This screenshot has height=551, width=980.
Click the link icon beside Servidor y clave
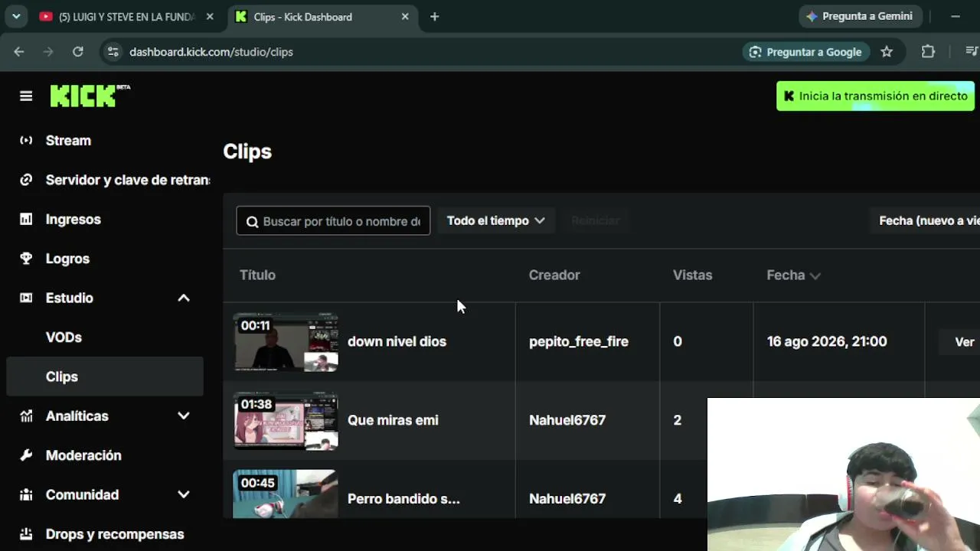tap(26, 180)
